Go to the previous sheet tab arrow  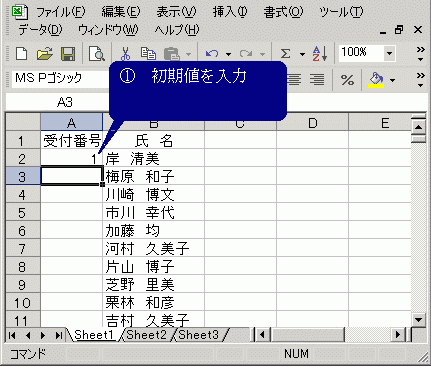pyautogui.click(x=28, y=335)
